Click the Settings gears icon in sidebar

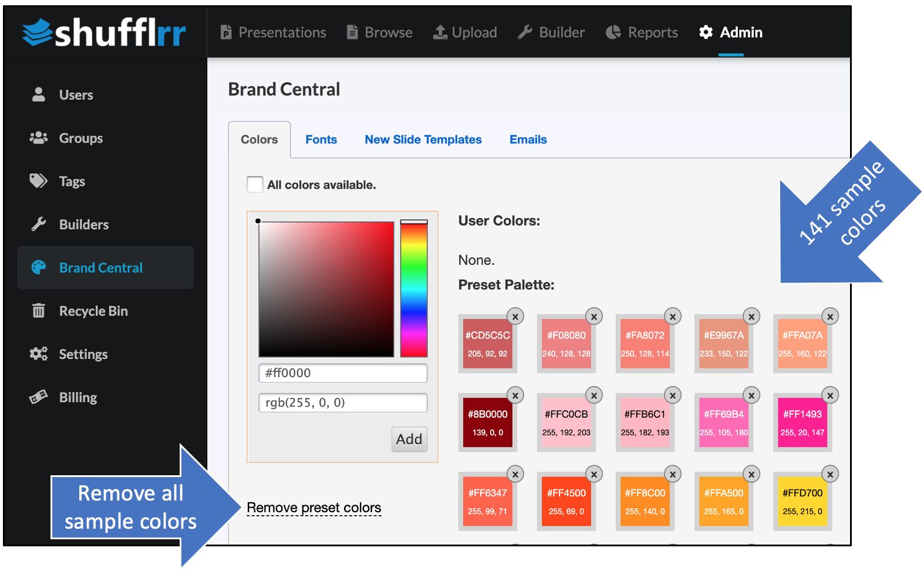(x=39, y=354)
